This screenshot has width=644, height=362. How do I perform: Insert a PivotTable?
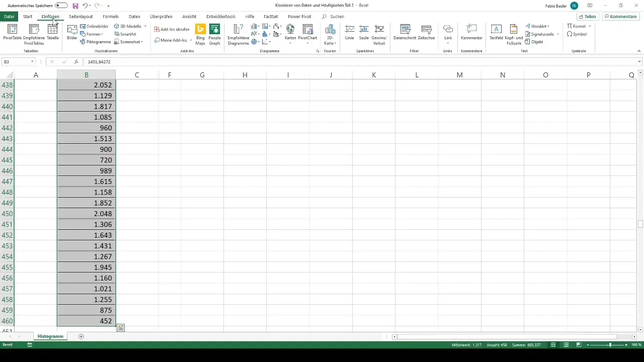(13, 32)
